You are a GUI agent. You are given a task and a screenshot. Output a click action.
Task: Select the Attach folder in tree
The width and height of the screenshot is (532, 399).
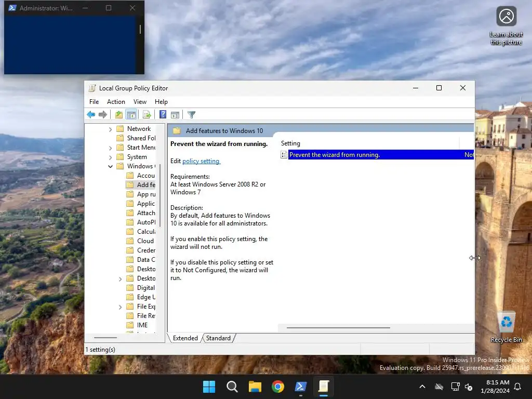click(146, 212)
